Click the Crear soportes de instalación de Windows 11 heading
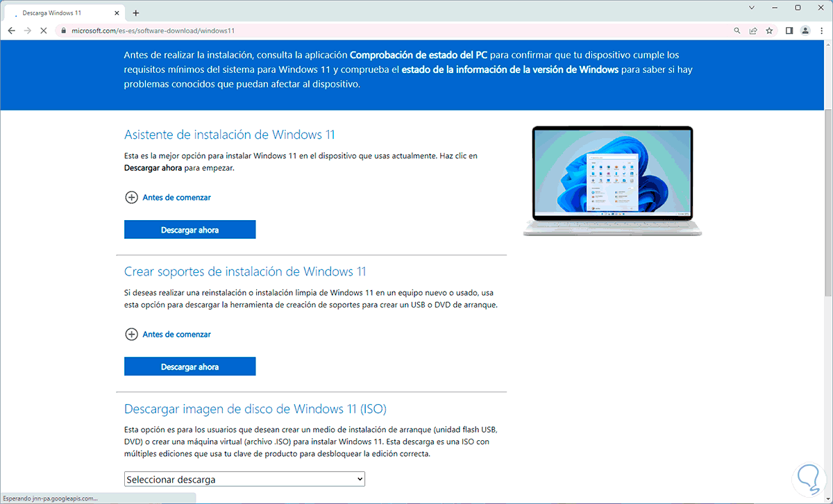Viewport: 833px width, 504px height. [x=245, y=271]
